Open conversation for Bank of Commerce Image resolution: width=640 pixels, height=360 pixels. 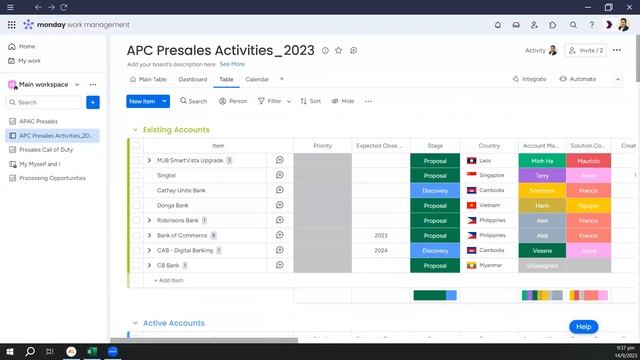pyautogui.click(x=280, y=235)
